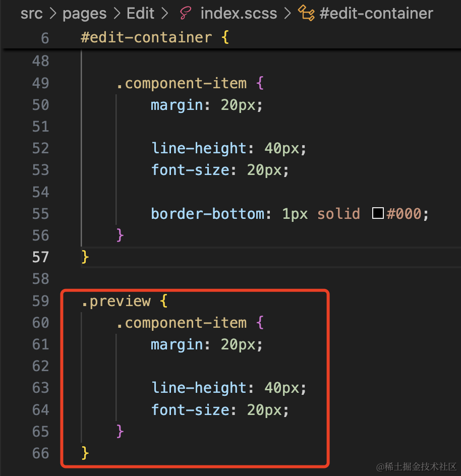Select index.scss in the breadcrumb
The image size is (461, 476).
pyautogui.click(x=239, y=13)
